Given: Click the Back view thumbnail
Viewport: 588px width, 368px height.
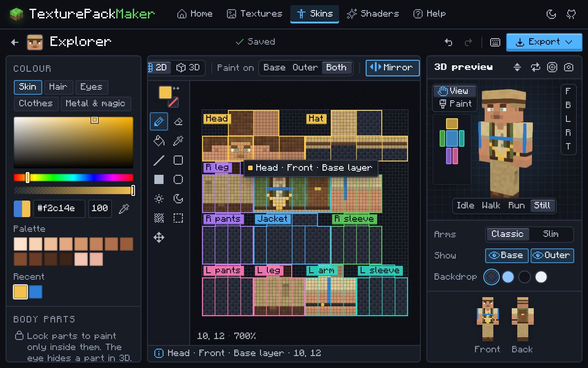Looking at the screenshot, I should pyautogui.click(x=522, y=325).
